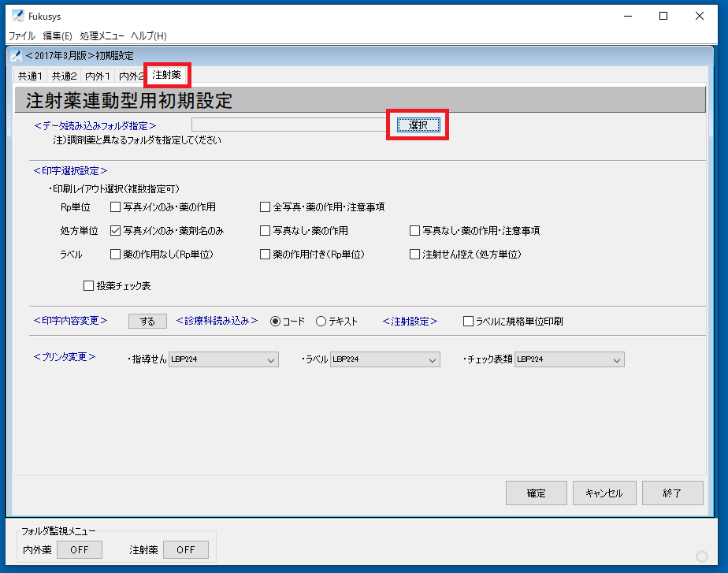Click the <プリンタ変更> label
This screenshot has width=728, height=573.
point(65,356)
